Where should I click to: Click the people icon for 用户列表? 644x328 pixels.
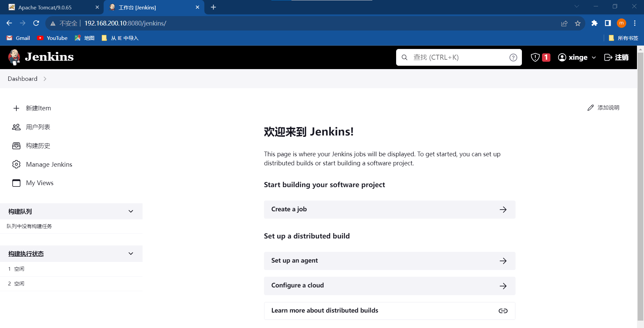pos(16,127)
